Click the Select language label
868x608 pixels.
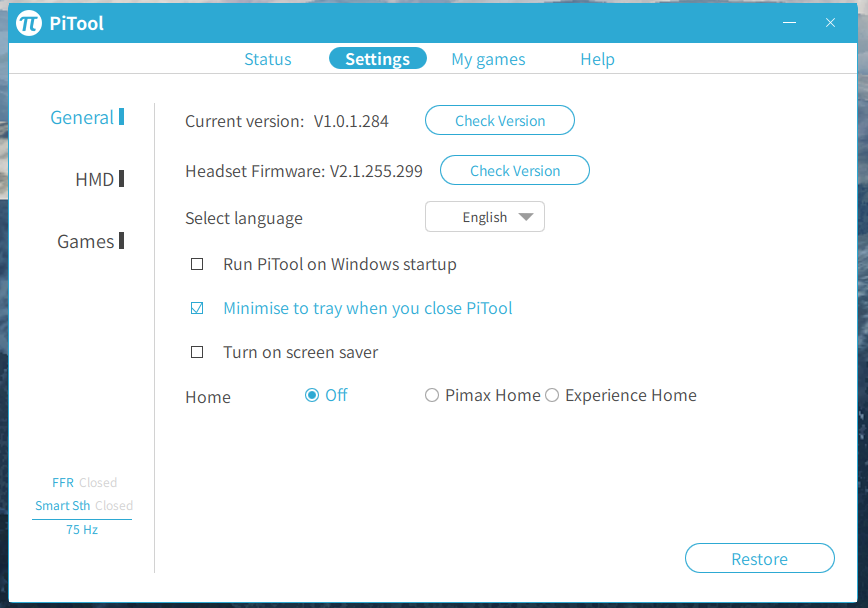pyautogui.click(x=244, y=219)
